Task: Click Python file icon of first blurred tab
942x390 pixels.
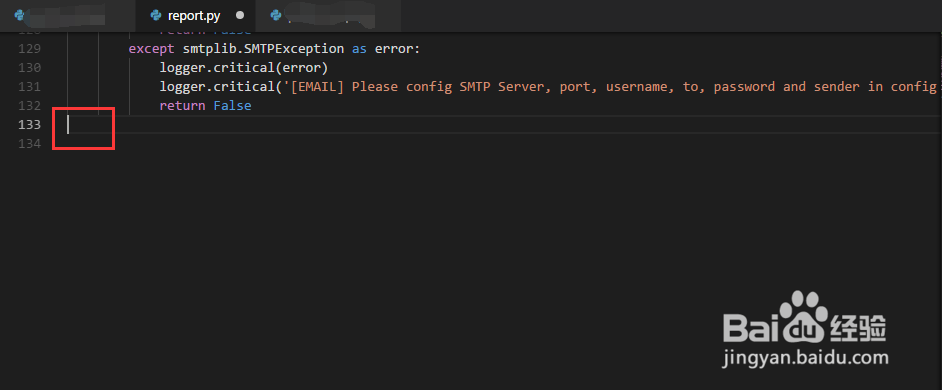Action: 19,16
